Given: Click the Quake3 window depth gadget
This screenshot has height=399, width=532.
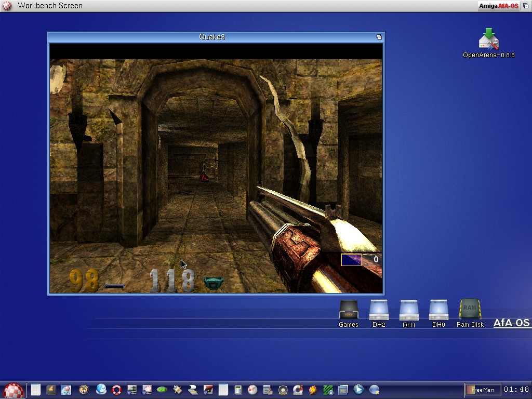Looking at the screenshot, I should pyautogui.click(x=379, y=37).
